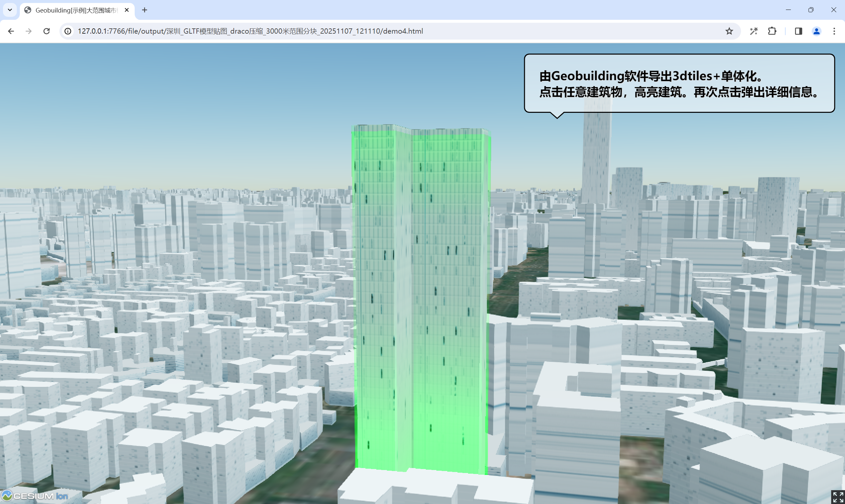View site information icon in address bar
This screenshot has height=504, width=845.
68,31
